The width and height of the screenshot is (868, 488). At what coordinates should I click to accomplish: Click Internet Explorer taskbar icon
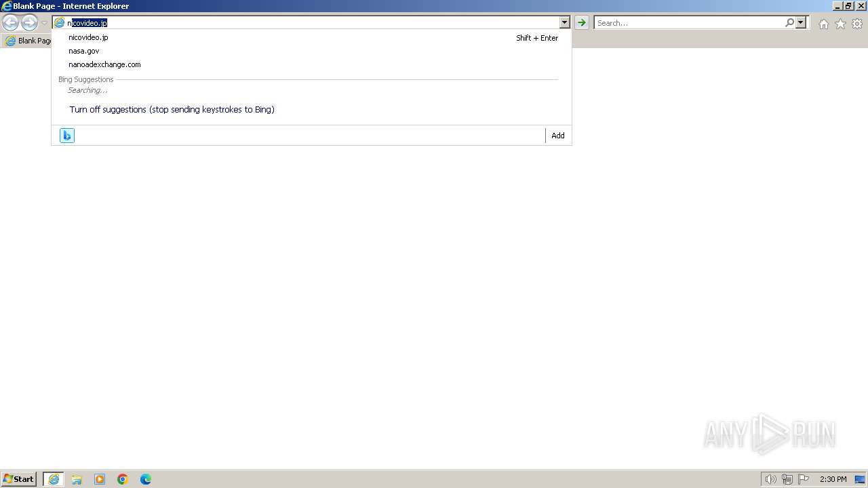coord(54,479)
